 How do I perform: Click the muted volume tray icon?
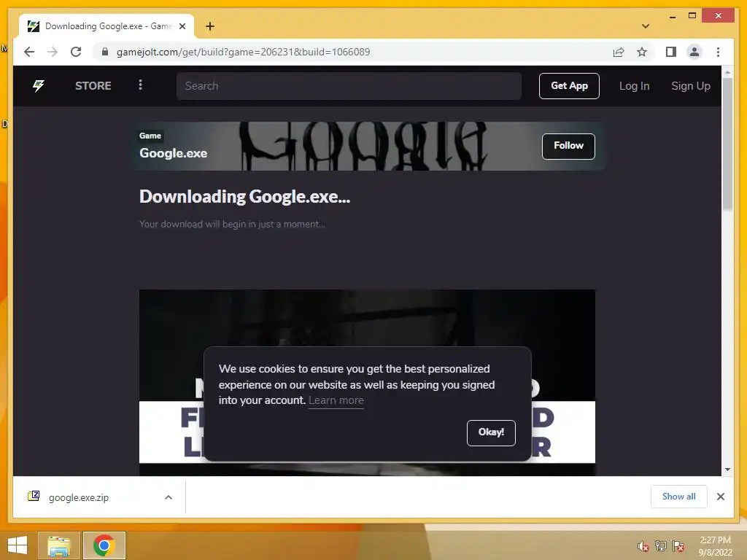(x=643, y=546)
